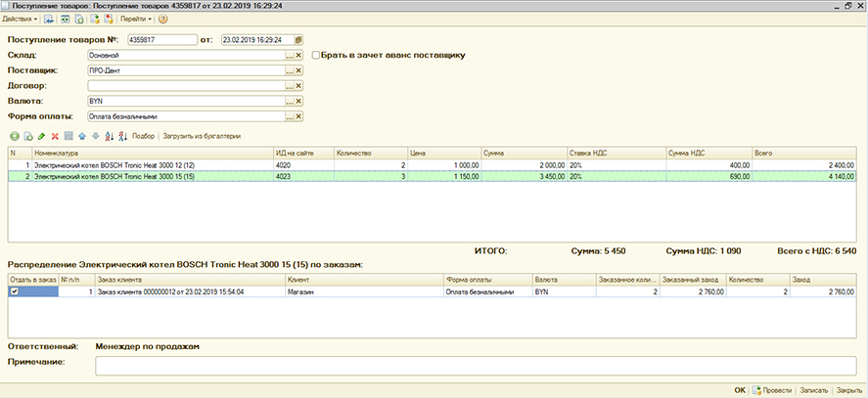Click 'Загрузить из бухгалтерии' link
The width and height of the screenshot is (868, 398).
point(203,136)
